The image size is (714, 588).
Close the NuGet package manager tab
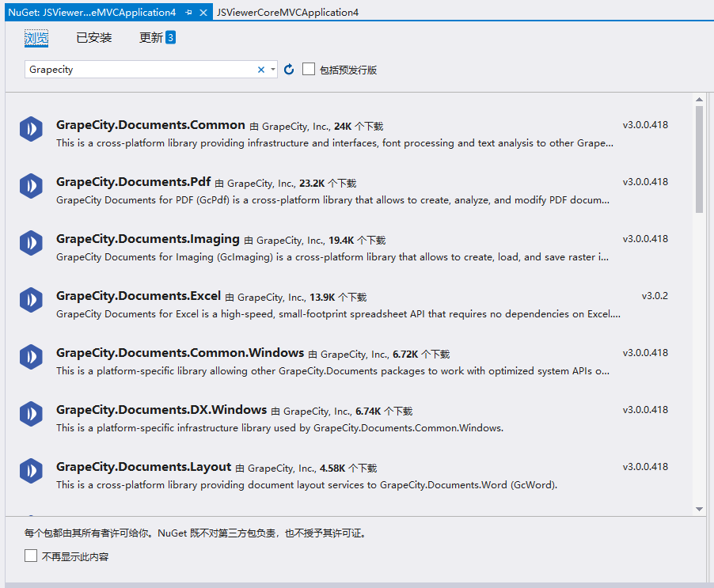coord(203,13)
